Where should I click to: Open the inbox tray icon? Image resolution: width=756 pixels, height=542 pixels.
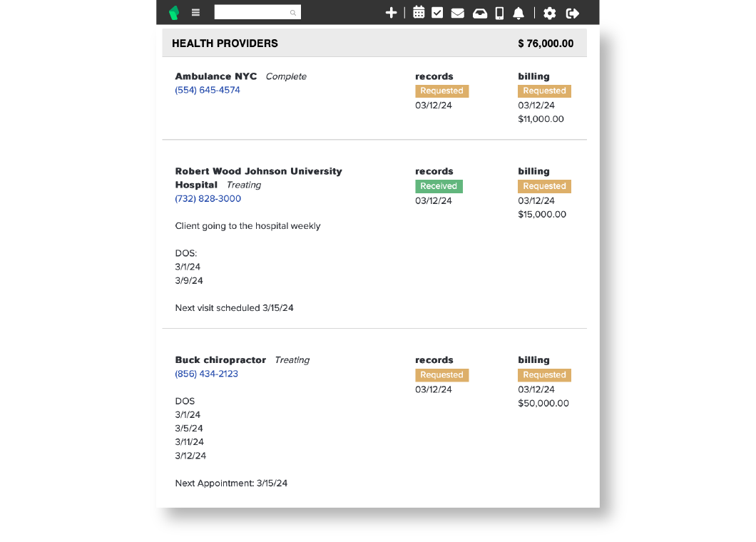click(480, 13)
